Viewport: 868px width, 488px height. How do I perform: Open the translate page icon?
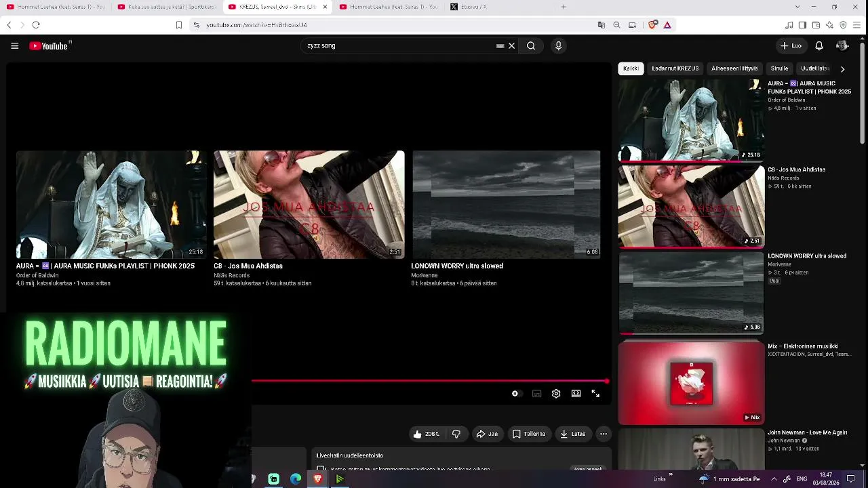pos(601,25)
